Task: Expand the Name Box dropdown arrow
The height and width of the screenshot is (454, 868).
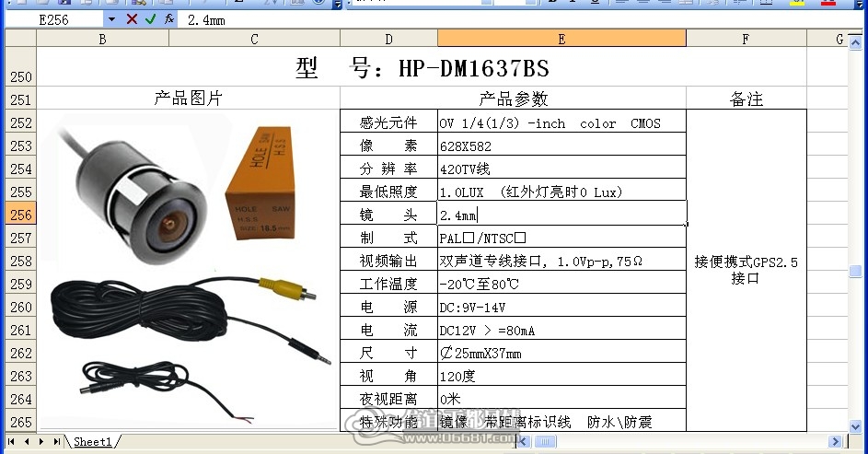Action: 111,20
